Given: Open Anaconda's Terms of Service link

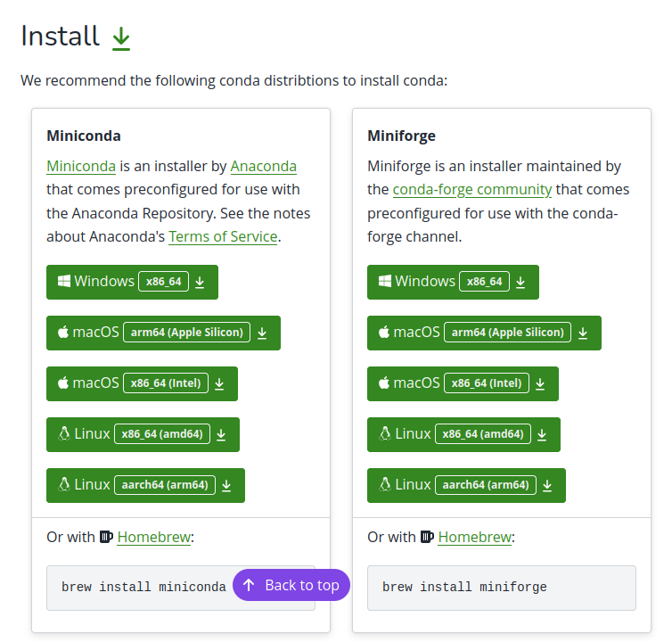Looking at the screenshot, I should 223,236.
